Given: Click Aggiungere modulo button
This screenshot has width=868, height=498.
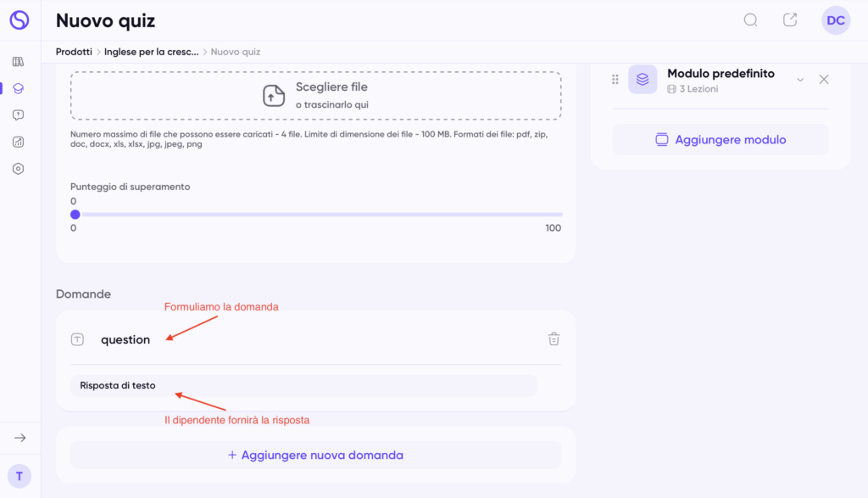Looking at the screenshot, I should [x=720, y=140].
